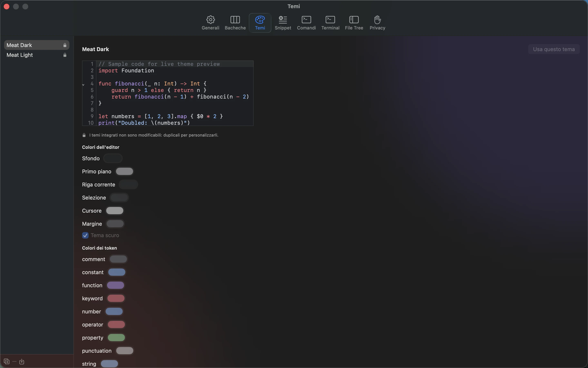Open the operator token color swatch
The image size is (588, 368).
pyautogui.click(x=117, y=325)
